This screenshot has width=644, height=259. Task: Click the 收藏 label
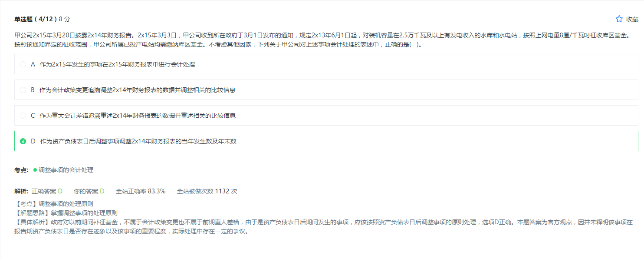(x=632, y=19)
